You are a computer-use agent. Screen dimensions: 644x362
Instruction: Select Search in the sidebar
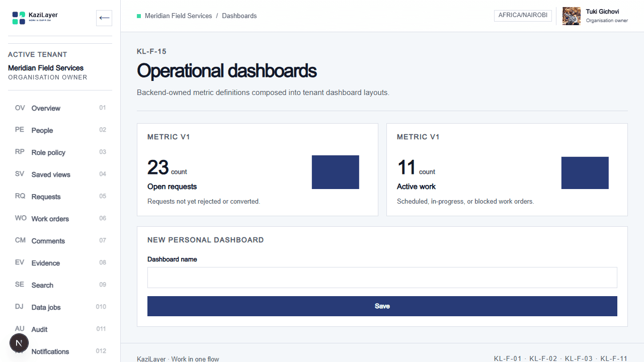[x=60, y=285]
